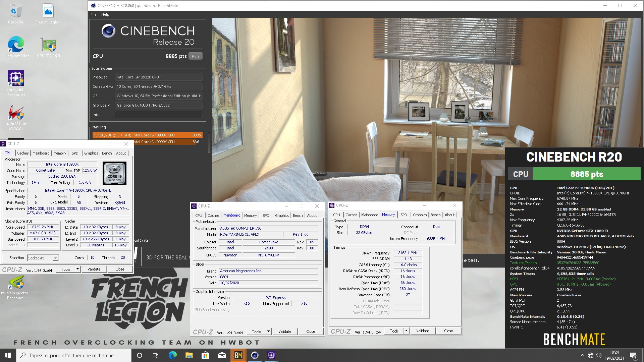Click Validate in Memory CPU-Z window
The height and width of the screenshot is (362, 644).
point(423,331)
